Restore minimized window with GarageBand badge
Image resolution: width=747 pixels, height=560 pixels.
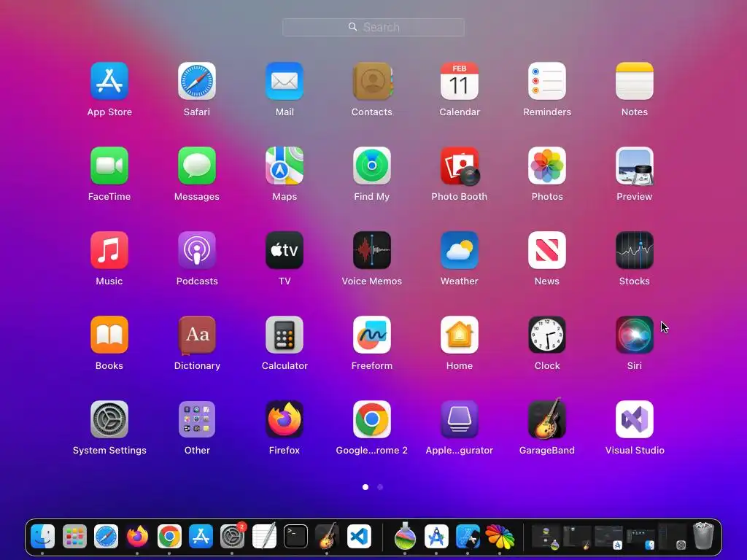[578, 537]
